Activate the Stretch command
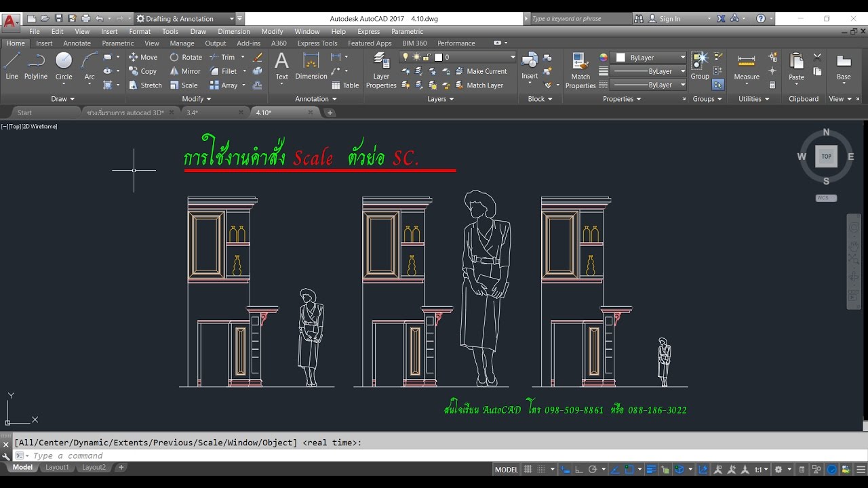The image size is (868, 488). (x=145, y=85)
